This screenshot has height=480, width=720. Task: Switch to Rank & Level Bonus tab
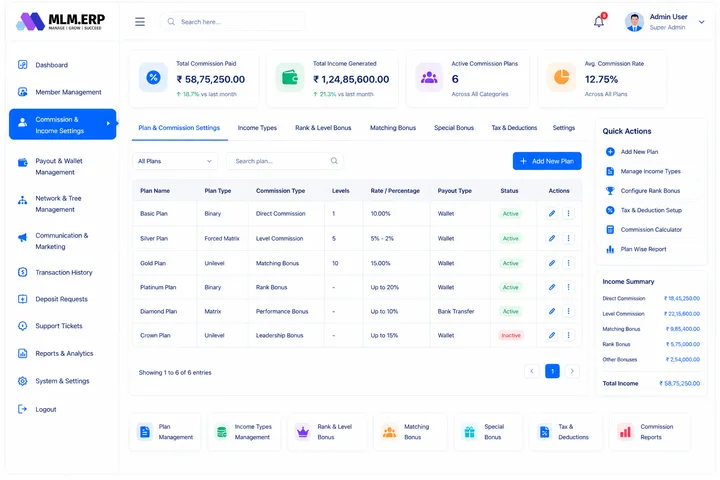tap(323, 128)
